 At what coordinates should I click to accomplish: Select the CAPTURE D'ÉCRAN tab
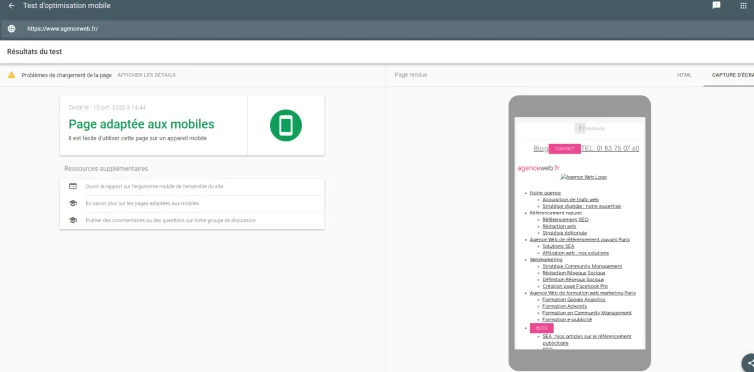732,75
